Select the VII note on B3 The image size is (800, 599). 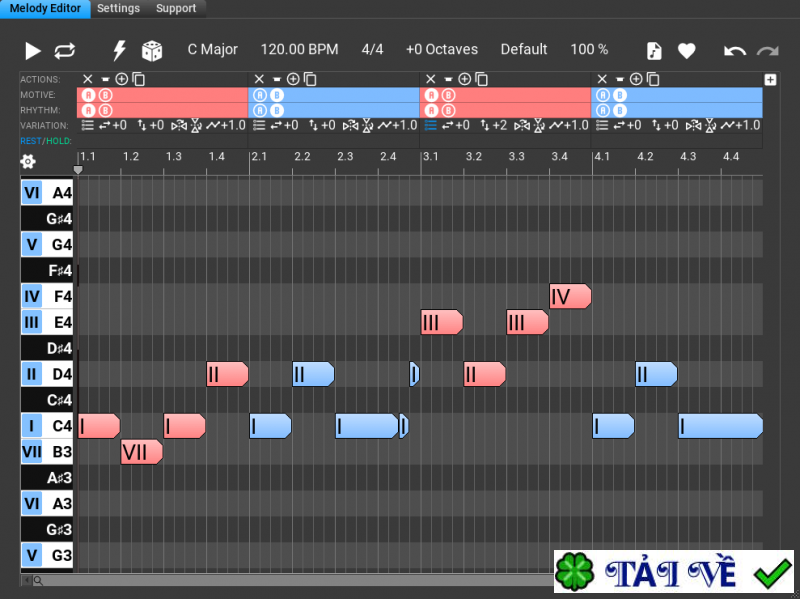[x=141, y=452]
